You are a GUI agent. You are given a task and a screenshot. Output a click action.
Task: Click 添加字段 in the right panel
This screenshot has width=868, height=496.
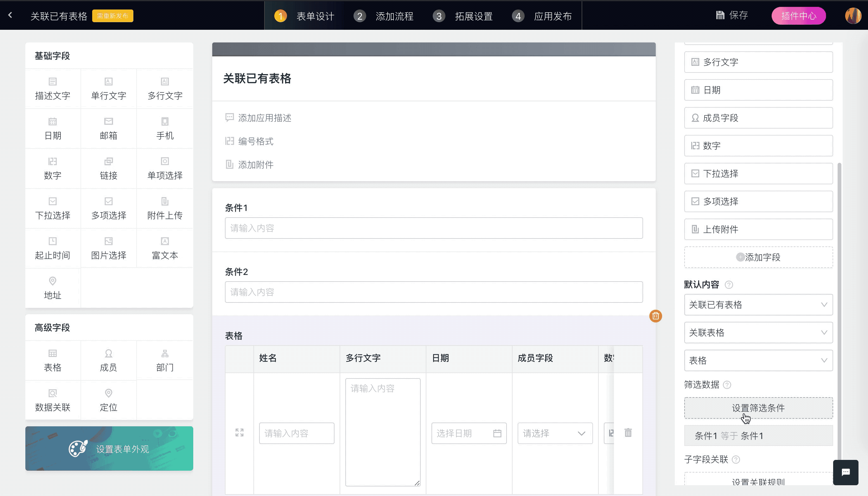pos(758,257)
